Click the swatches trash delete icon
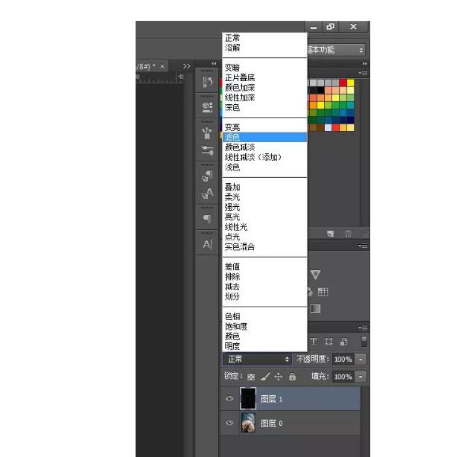The width and height of the screenshot is (476, 457). (348, 234)
